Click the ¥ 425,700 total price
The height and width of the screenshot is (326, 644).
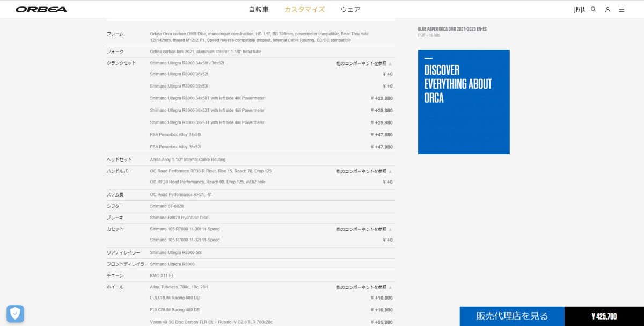point(604,316)
